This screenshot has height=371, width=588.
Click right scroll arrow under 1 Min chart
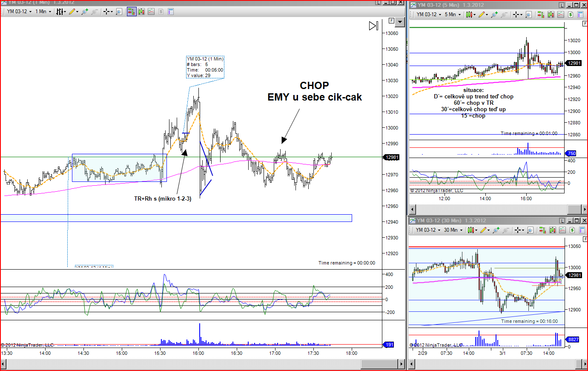coord(401,365)
